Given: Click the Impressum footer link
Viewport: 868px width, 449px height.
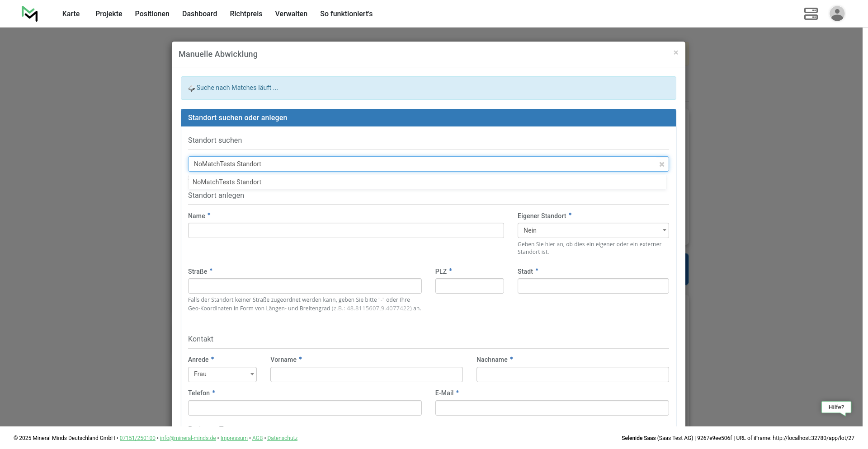Looking at the screenshot, I should (234, 438).
